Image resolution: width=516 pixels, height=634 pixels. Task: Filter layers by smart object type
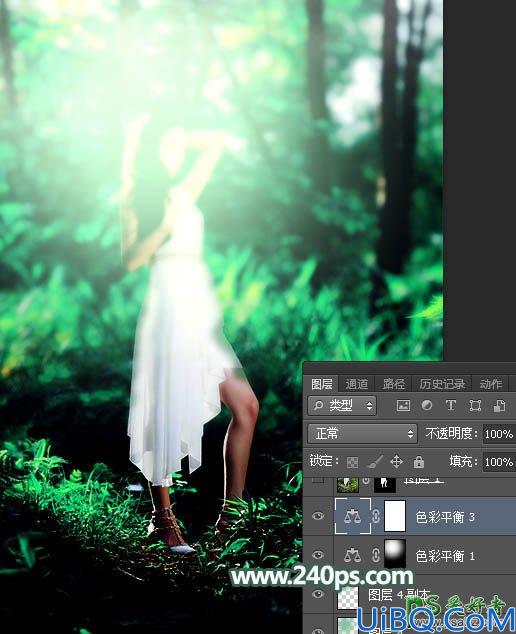(499, 406)
